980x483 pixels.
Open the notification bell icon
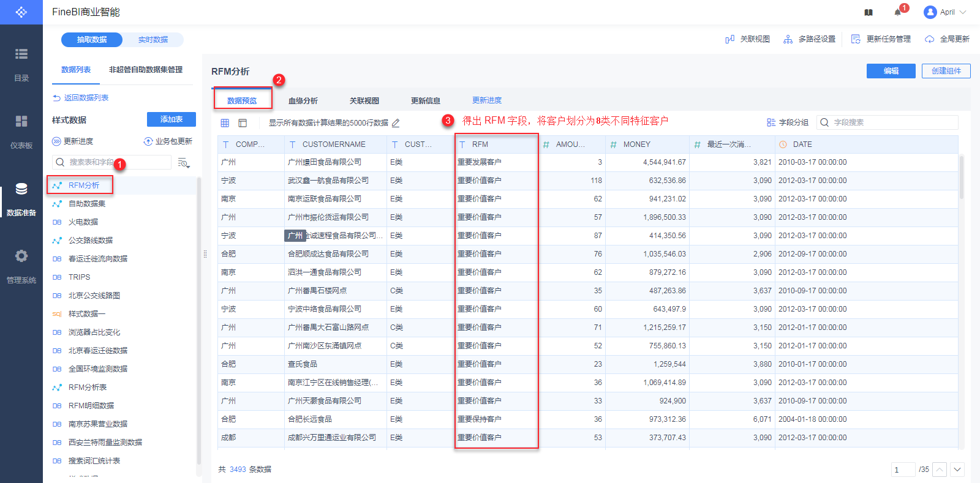pyautogui.click(x=898, y=12)
